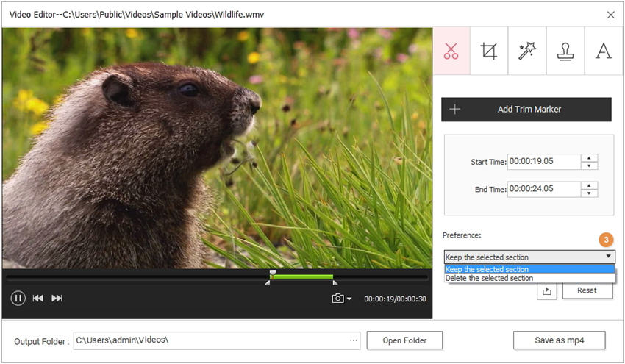Increase Start Time with the up arrow
Viewport: 625px width, 364px height.
tap(589, 157)
